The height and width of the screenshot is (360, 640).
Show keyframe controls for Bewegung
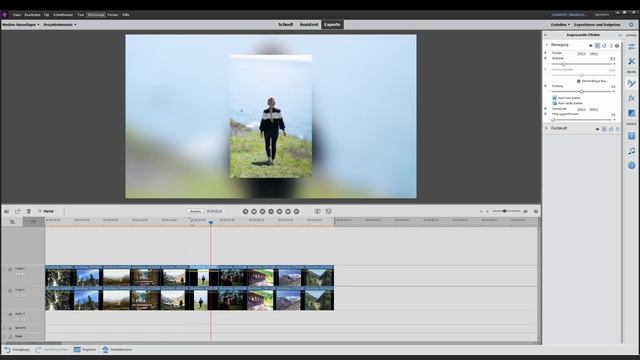point(597,46)
